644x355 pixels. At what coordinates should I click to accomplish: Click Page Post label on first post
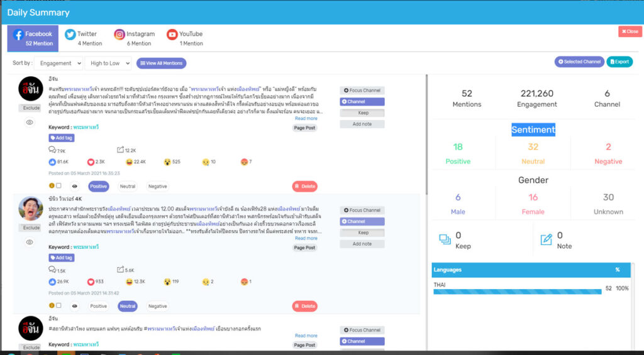(x=305, y=128)
